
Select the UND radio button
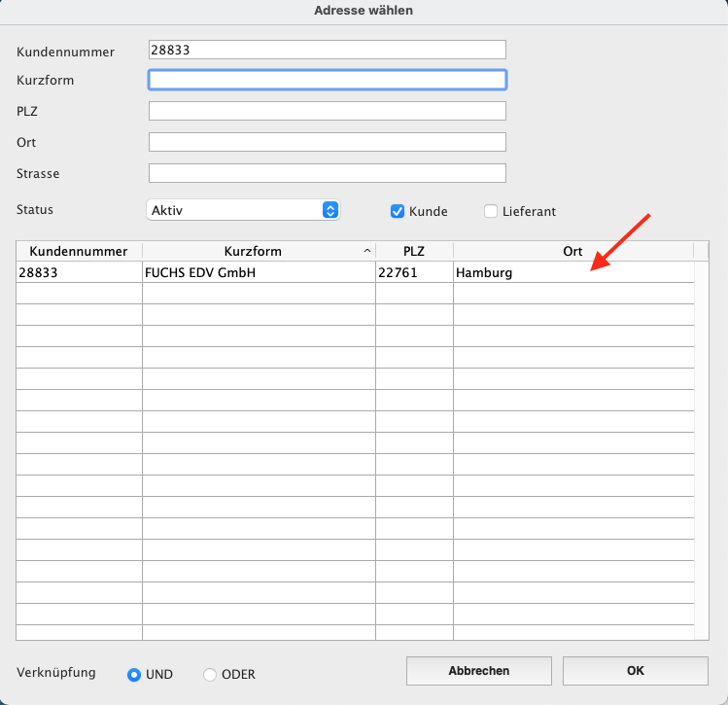tap(134, 674)
